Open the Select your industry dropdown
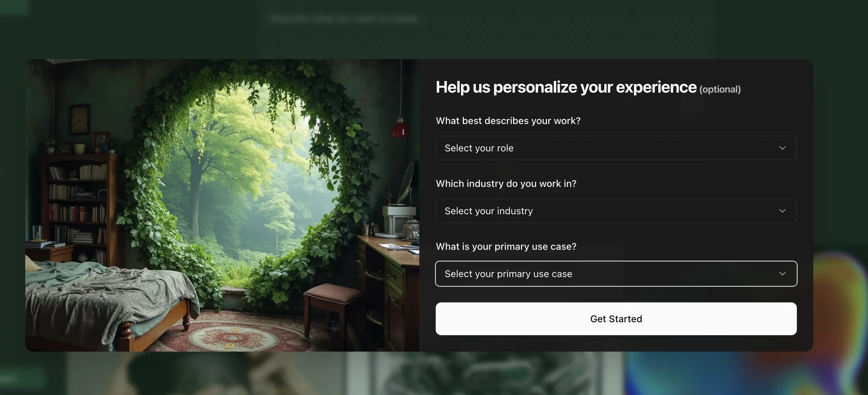The image size is (868, 395). (616, 211)
